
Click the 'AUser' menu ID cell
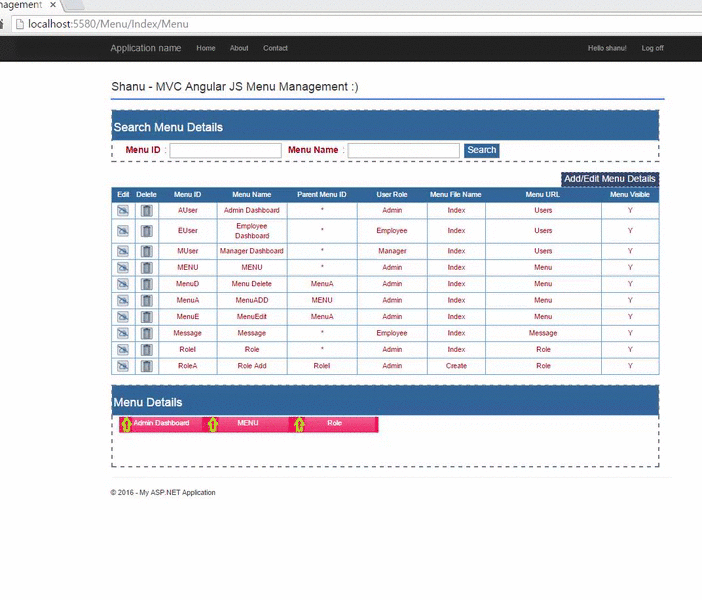click(188, 210)
